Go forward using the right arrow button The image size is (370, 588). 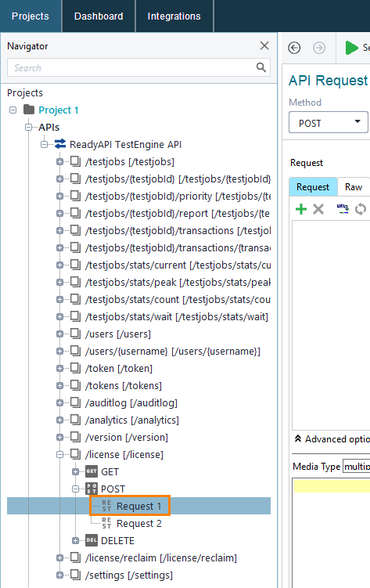point(319,48)
